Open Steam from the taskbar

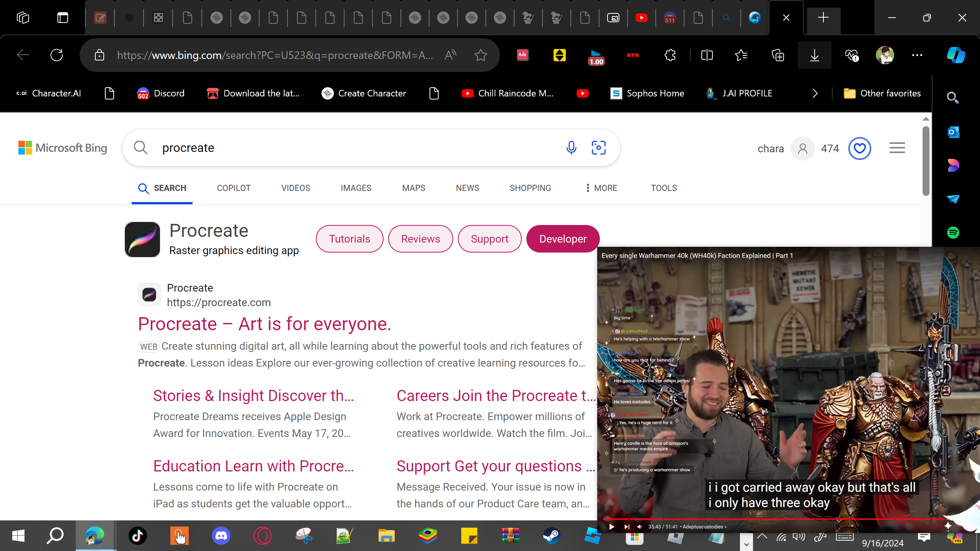click(551, 536)
